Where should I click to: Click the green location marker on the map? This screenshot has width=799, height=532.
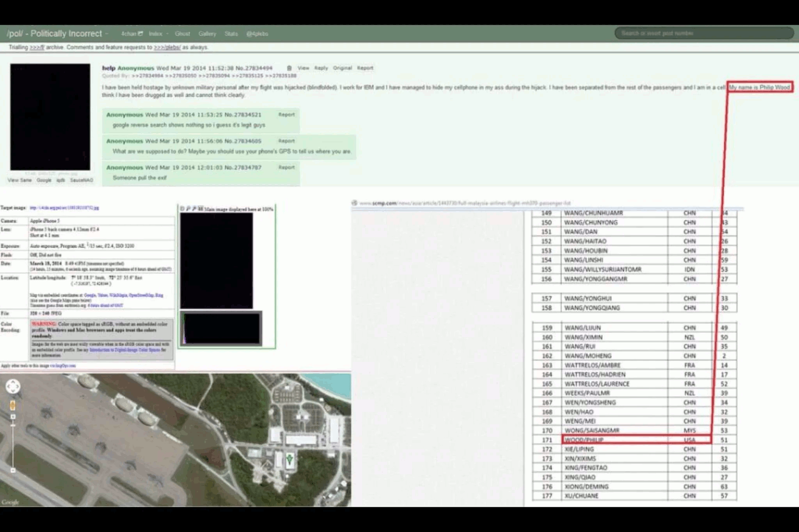[x=289, y=459]
